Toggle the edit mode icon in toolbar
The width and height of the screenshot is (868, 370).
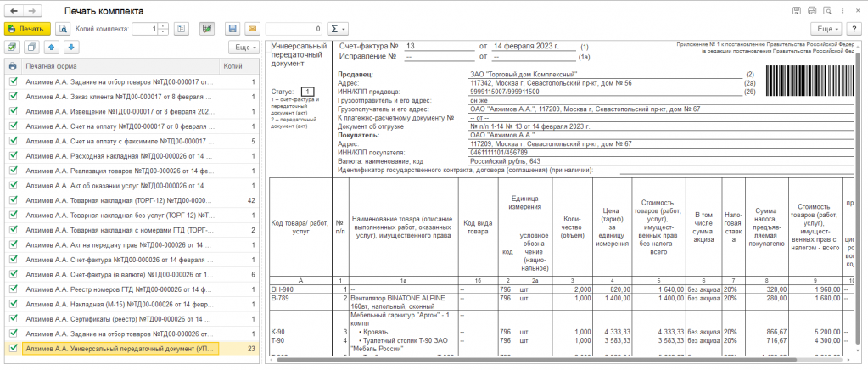(x=206, y=29)
